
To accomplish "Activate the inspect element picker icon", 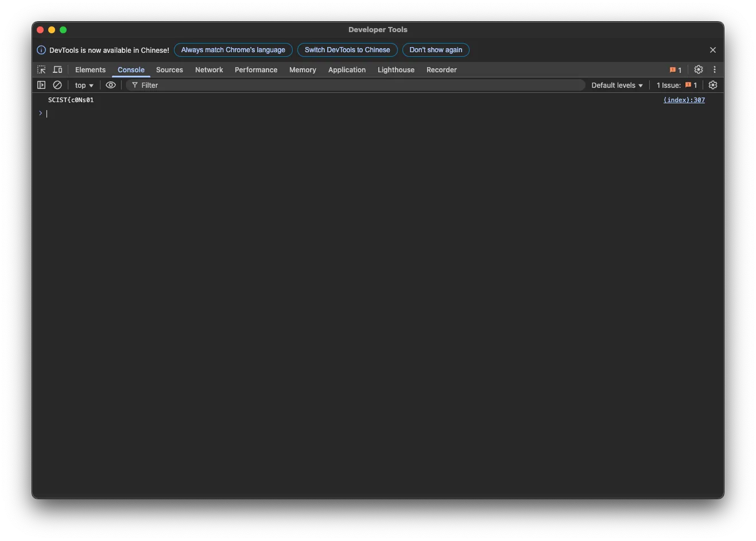I will coord(41,69).
